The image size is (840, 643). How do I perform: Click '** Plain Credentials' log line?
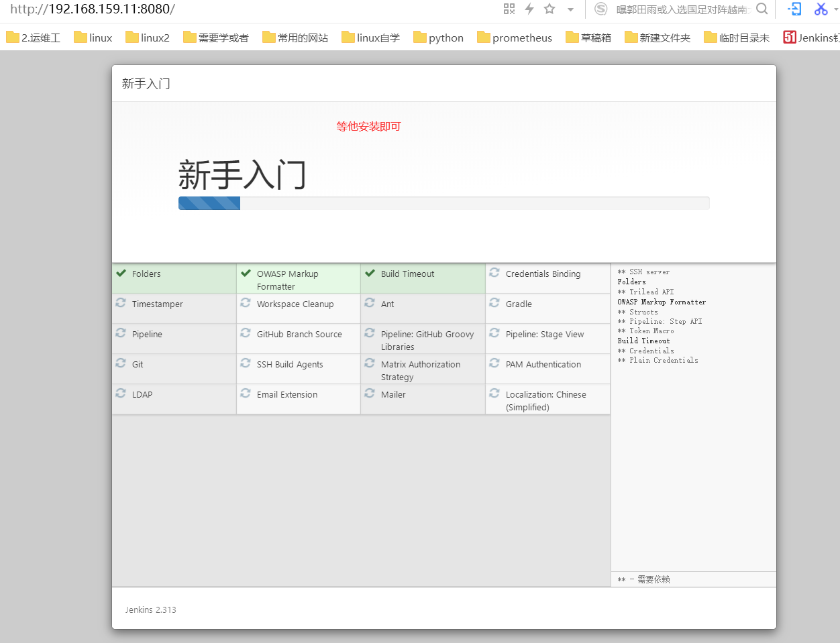pos(658,360)
